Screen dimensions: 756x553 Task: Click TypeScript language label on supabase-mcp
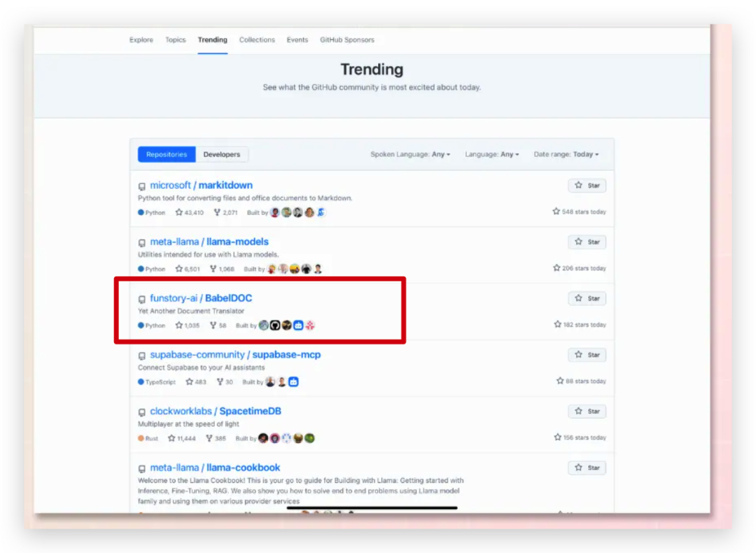(x=157, y=381)
